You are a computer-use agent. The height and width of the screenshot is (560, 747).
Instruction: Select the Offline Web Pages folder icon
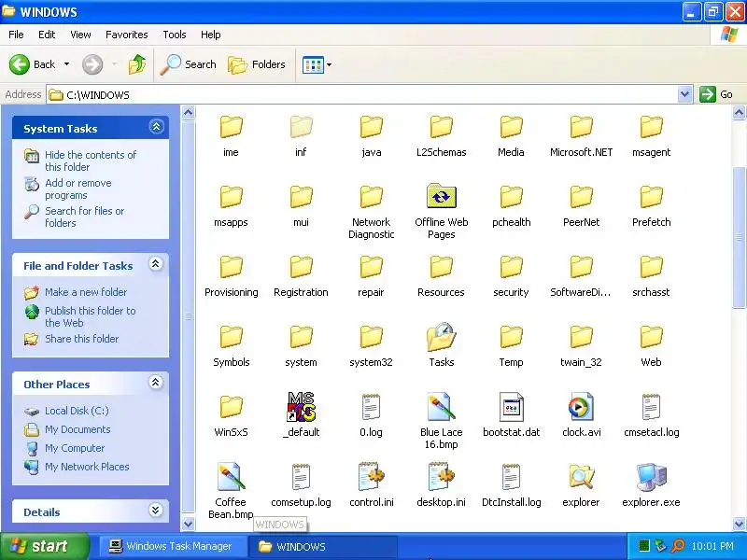coord(441,196)
